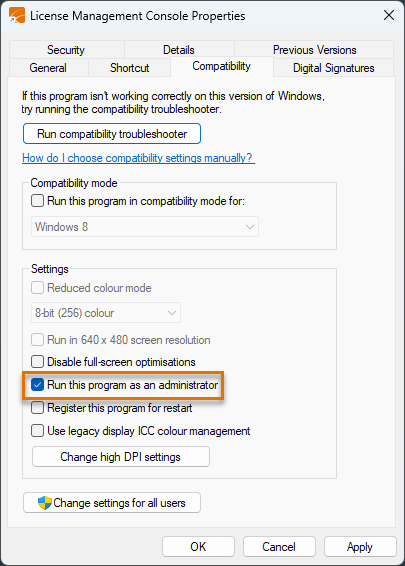
Task: Enable Run this program in compatibility mode
Action: tap(38, 201)
